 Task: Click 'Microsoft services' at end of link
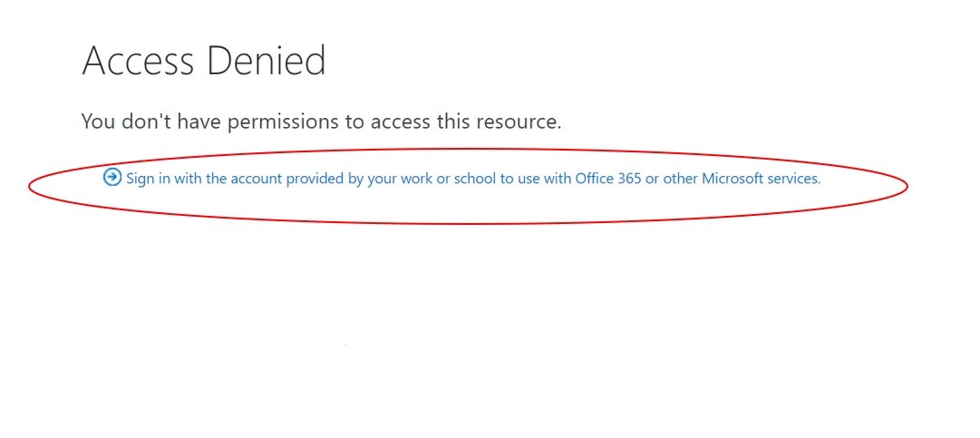coord(762,179)
